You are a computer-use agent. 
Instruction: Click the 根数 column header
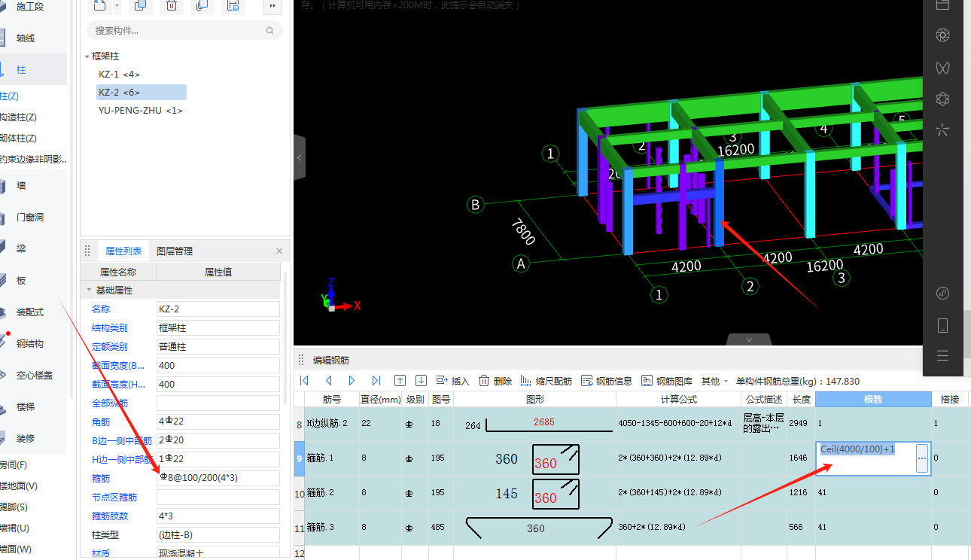[x=873, y=399]
